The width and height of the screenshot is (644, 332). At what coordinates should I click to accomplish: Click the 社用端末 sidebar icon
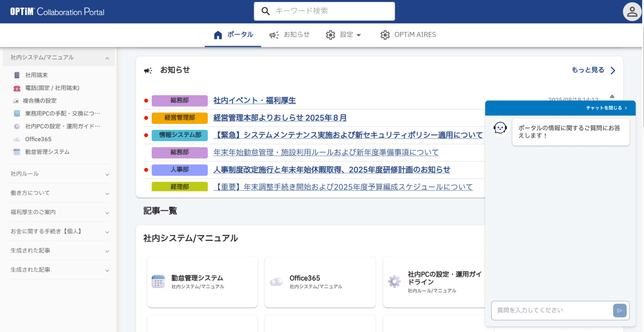(17, 75)
